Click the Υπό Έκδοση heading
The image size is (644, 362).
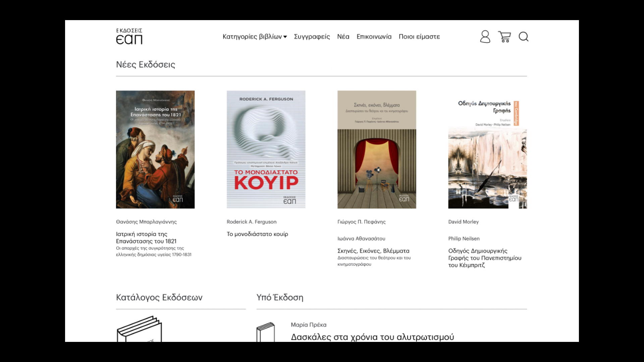pyautogui.click(x=280, y=297)
